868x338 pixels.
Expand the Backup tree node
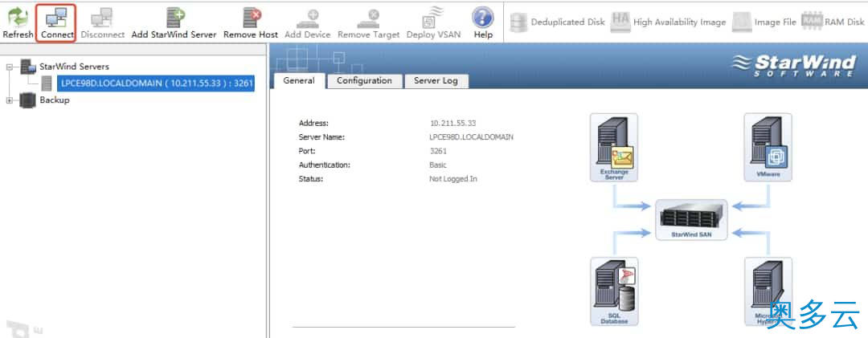tap(10, 100)
